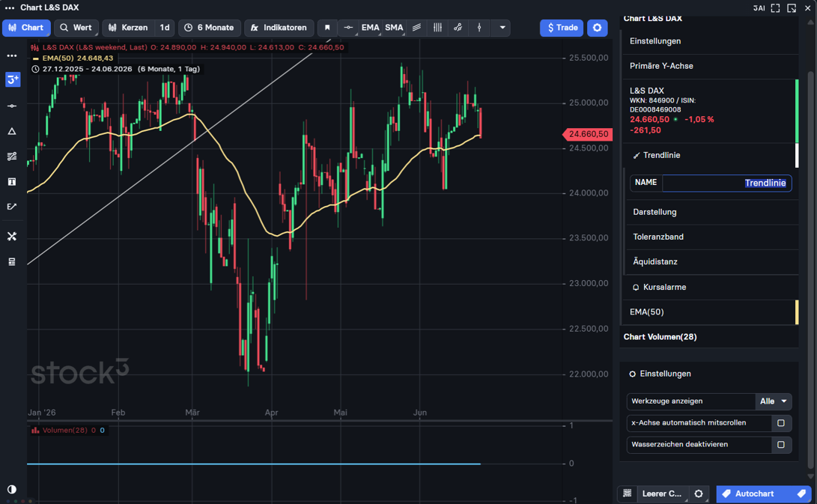Click the lower Einstellungen heading with circle icon
The image size is (817, 504).
660,374
